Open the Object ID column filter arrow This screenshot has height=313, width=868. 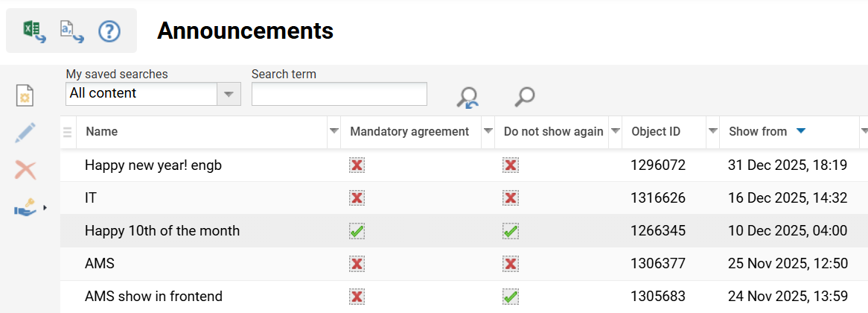pyautogui.click(x=713, y=131)
